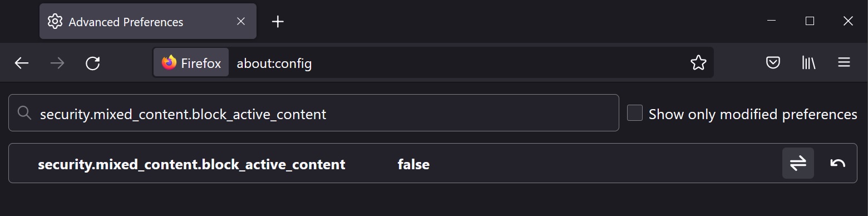868x216 pixels.
Task: Focus the about:config address bar text
Action: (274, 63)
